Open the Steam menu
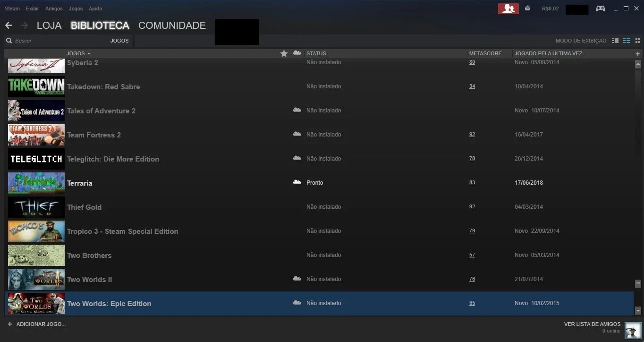This screenshot has height=342, width=644. [x=12, y=9]
